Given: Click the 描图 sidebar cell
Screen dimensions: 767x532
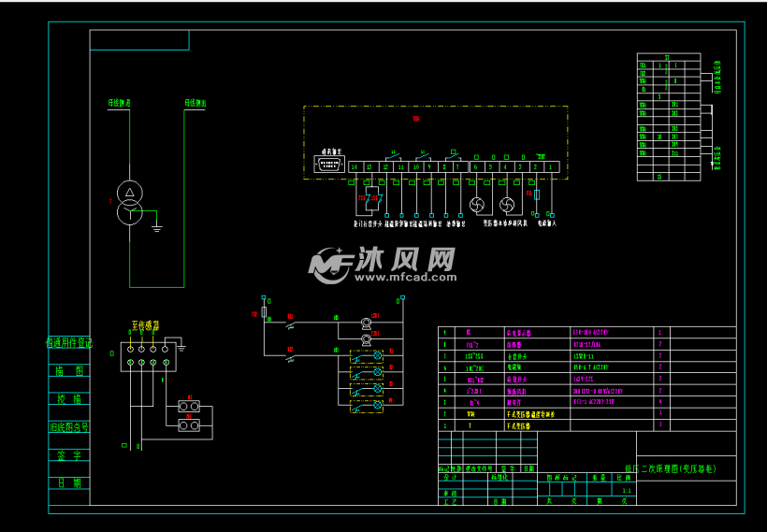Looking at the screenshot, I should [x=69, y=370].
